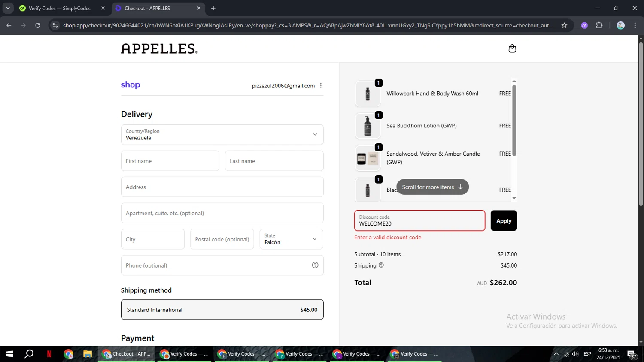Focus the City field
644x362 pixels.
(x=152, y=239)
